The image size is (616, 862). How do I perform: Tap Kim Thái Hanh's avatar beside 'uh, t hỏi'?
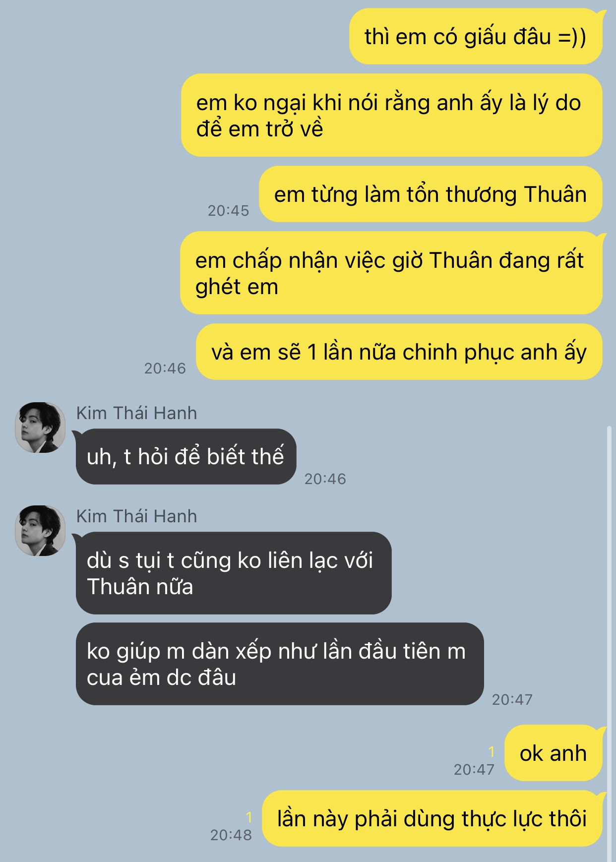(x=40, y=428)
